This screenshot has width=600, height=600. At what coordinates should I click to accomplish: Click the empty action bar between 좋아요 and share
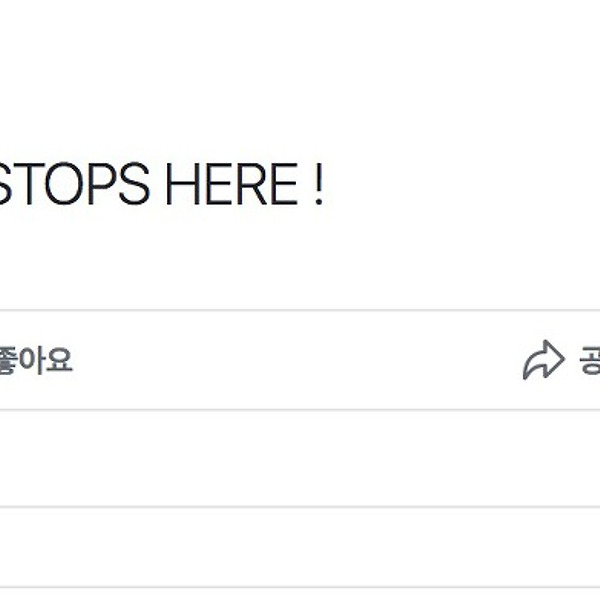(298, 360)
